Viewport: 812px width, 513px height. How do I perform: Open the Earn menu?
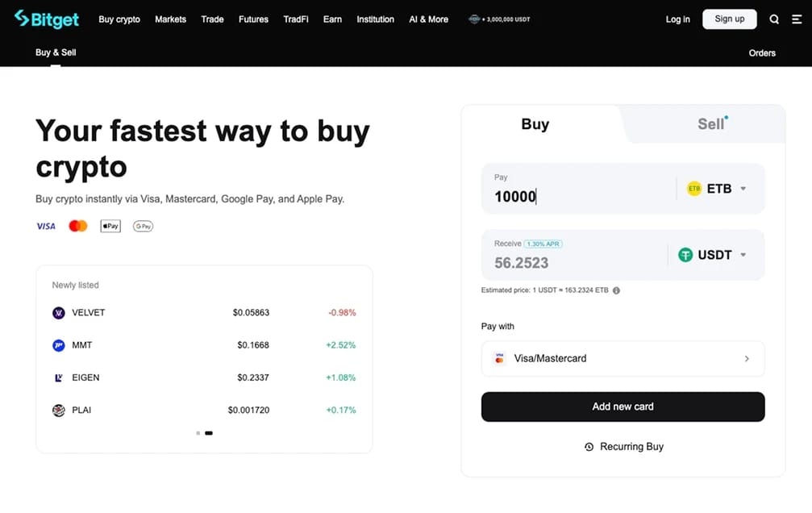coord(332,19)
